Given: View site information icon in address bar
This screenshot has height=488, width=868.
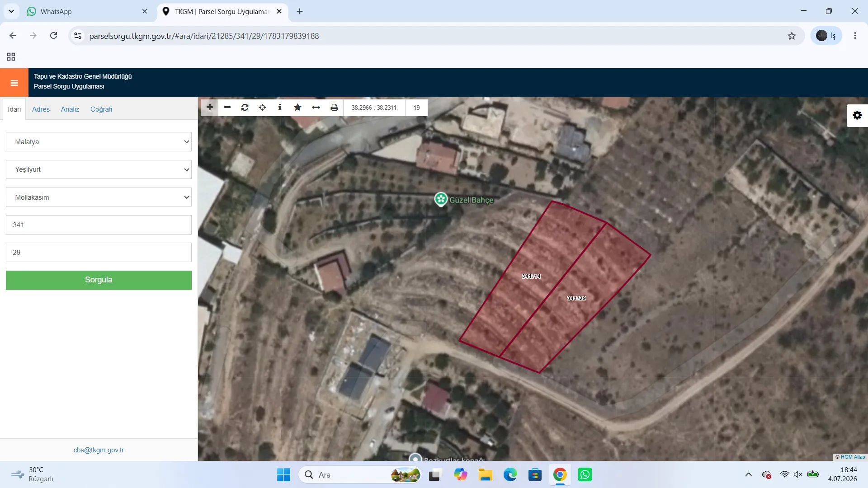Looking at the screenshot, I should pyautogui.click(x=78, y=36).
